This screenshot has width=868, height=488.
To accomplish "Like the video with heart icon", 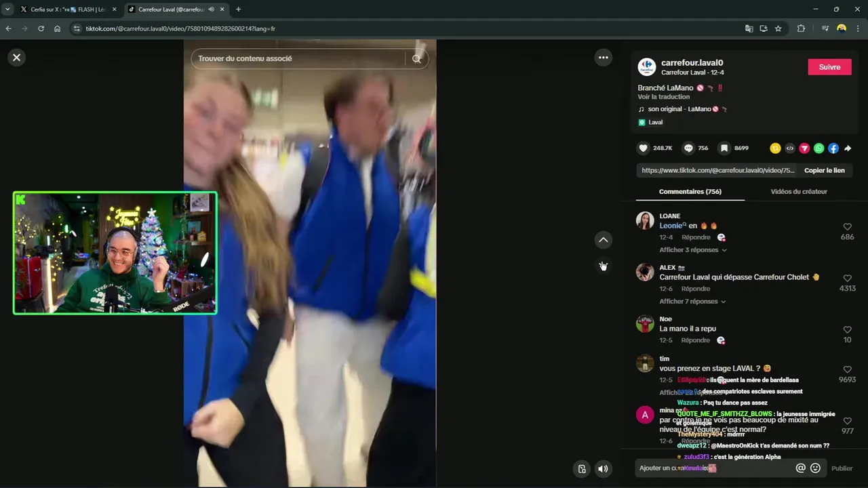I will click(643, 148).
